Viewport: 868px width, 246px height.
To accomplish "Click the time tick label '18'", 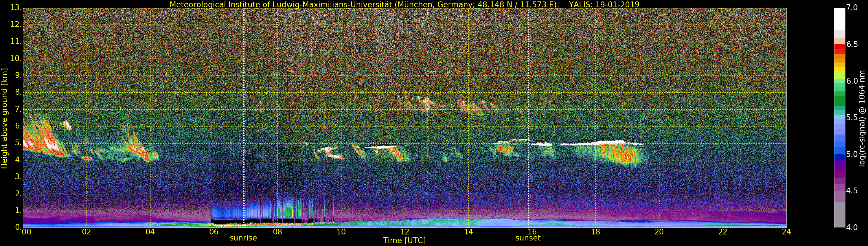I will (595, 232).
